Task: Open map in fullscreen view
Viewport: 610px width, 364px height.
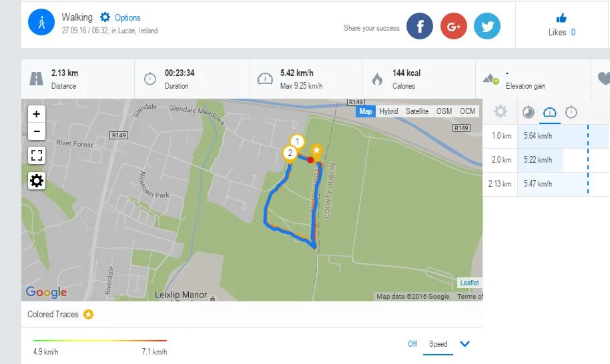Action: click(x=37, y=156)
